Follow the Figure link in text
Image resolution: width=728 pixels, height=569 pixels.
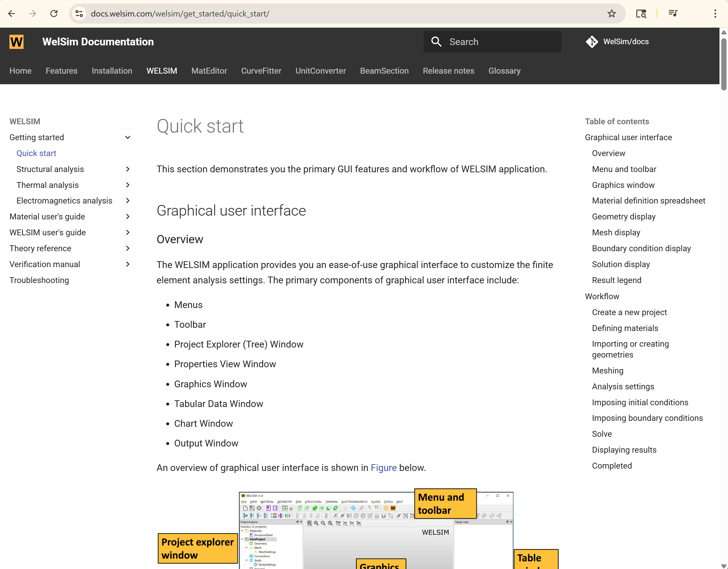(x=383, y=468)
